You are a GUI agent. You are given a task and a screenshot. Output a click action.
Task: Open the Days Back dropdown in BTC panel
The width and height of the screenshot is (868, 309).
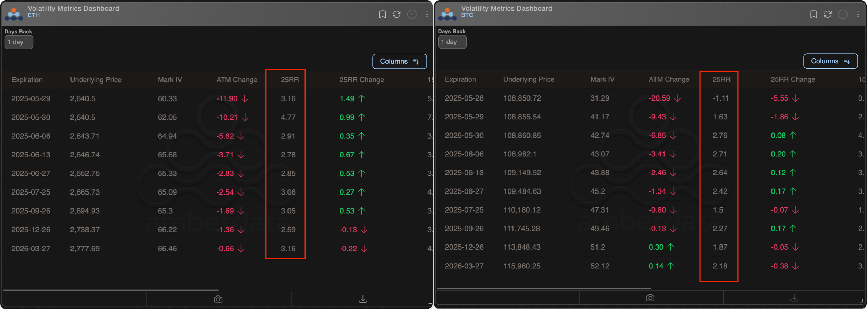(452, 42)
